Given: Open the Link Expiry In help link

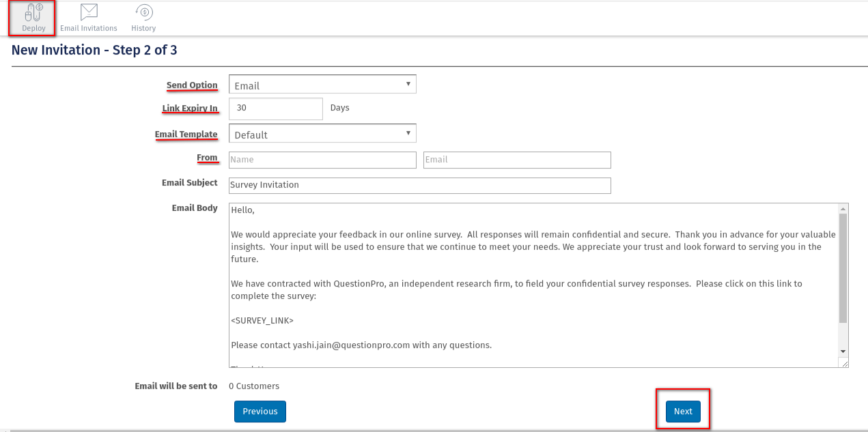Looking at the screenshot, I should point(191,108).
